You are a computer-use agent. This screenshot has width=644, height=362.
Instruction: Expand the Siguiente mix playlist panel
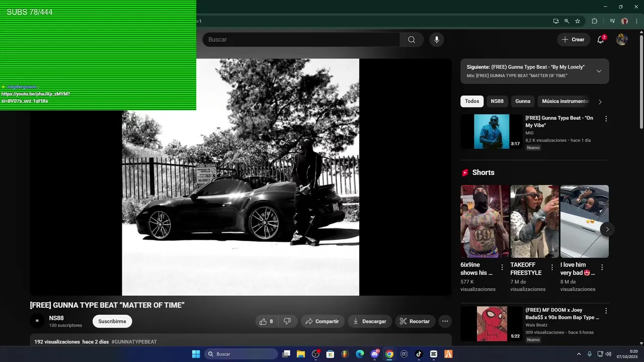599,71
